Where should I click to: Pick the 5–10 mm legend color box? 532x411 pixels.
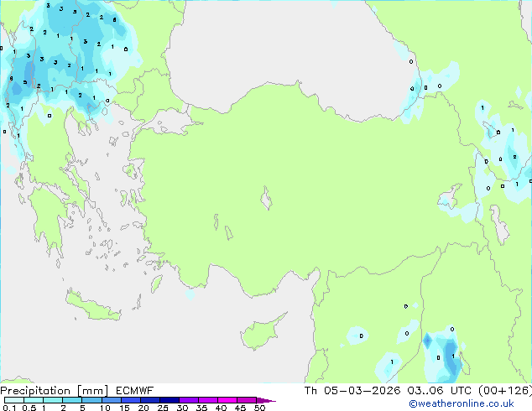[x=91, y=400]
